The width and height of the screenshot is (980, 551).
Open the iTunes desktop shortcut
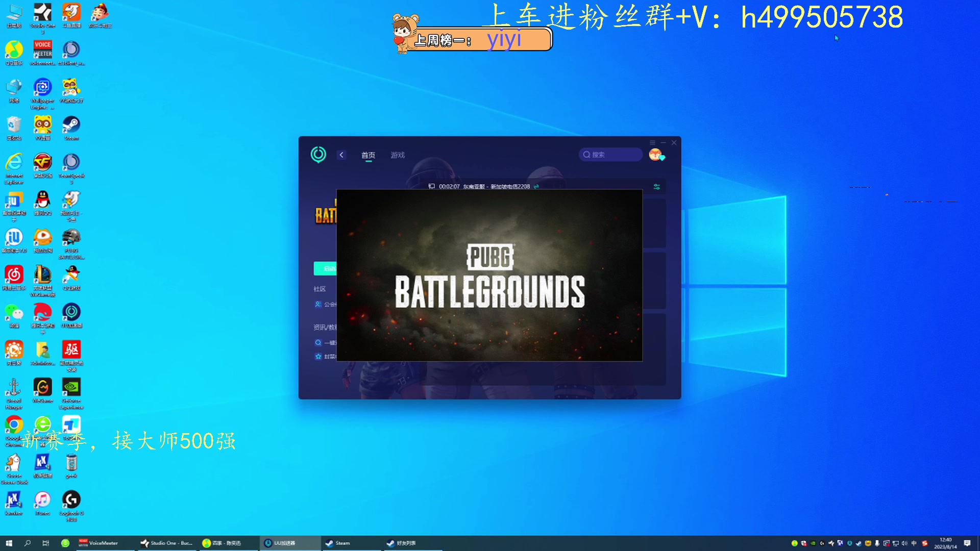(x=43, y=503)
